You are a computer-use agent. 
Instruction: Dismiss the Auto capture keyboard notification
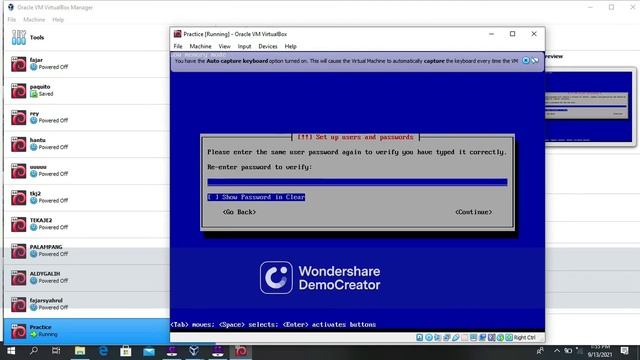tap(526, 60)
